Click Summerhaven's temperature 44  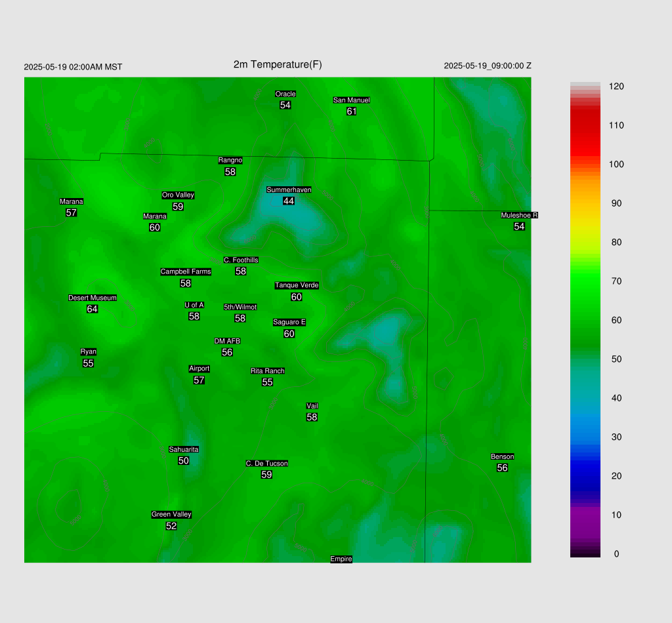coord(289,201)
